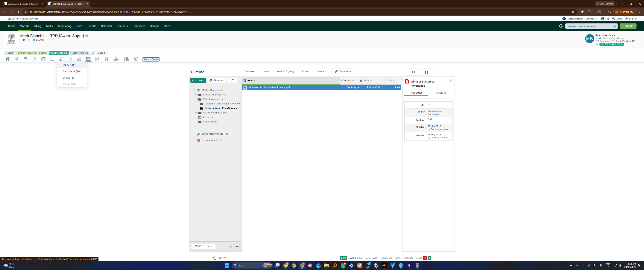Open the recent history clock icon

561,26
